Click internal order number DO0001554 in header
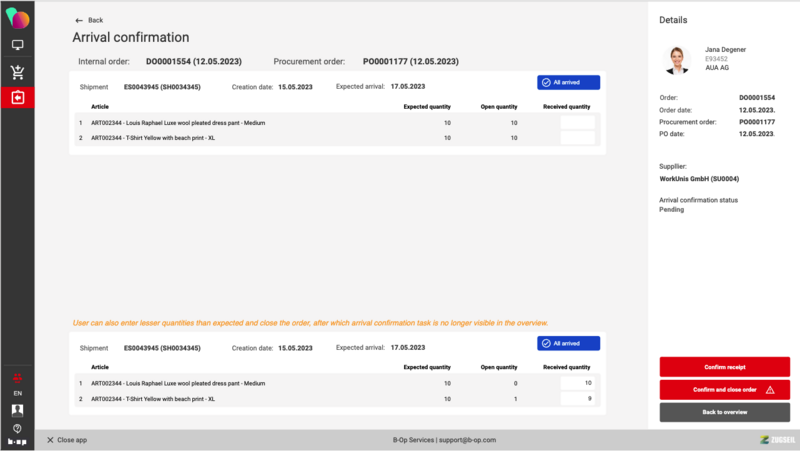Viewport: 800px width, 451px height. (x=194, y=62)
